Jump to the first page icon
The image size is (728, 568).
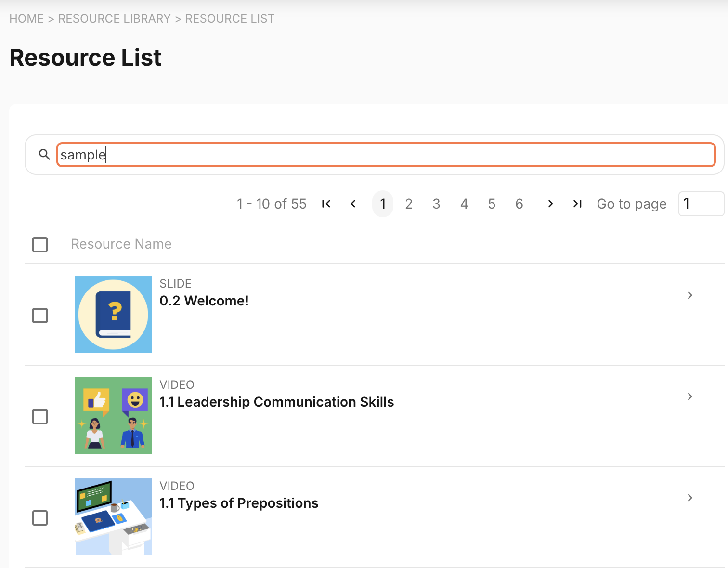(x=326, y=204)
